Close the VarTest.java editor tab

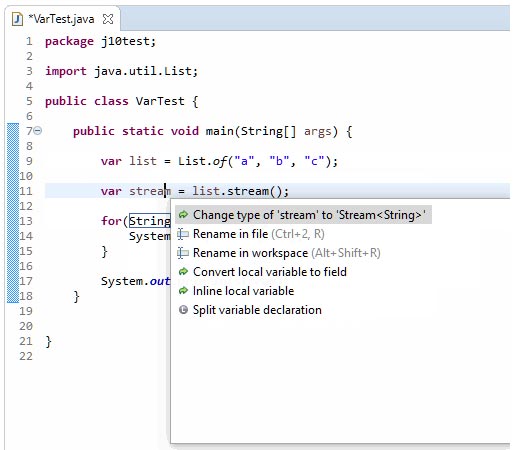point(108,19)
